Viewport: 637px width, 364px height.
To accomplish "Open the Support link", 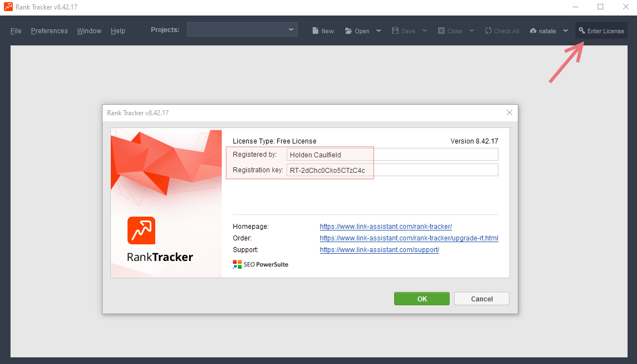I will click(x=379, y=250).
